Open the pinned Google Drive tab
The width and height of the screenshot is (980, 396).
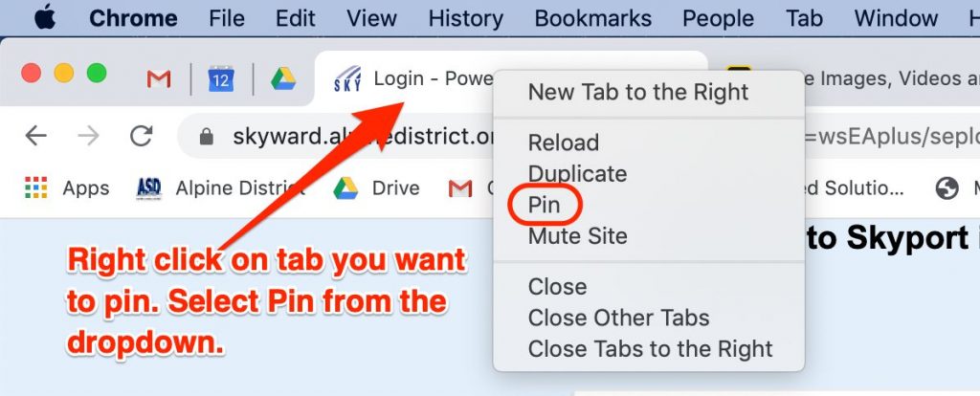[283, 78]
